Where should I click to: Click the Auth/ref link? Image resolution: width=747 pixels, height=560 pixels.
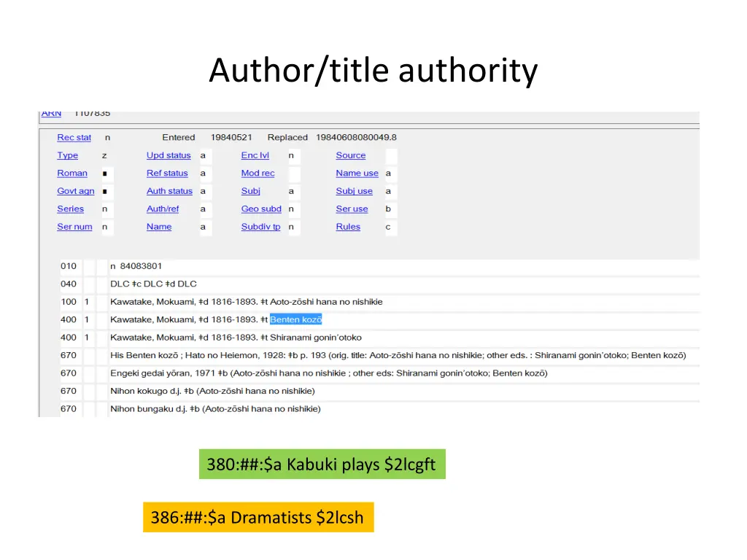163,209
